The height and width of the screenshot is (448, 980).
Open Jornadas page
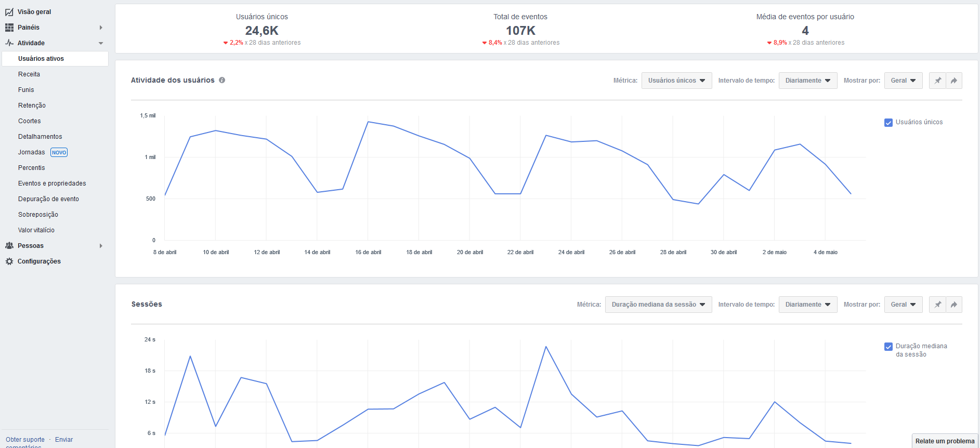click(x=32, y=152)
